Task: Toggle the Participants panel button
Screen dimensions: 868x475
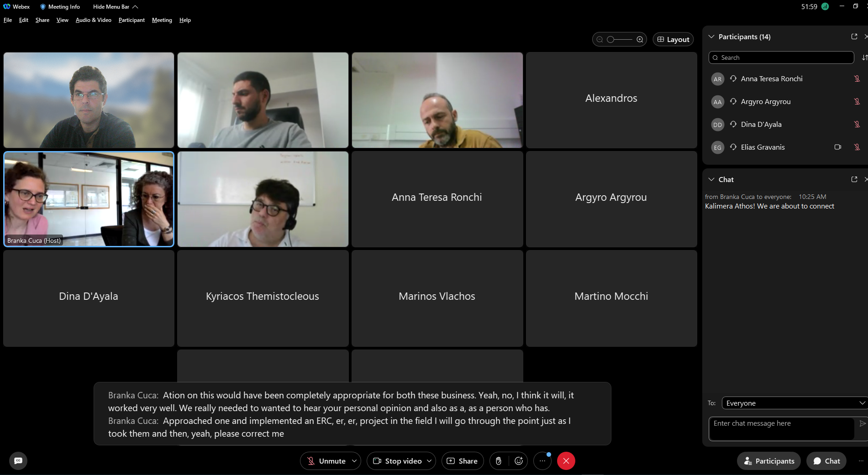Action: tap(769, 461)
